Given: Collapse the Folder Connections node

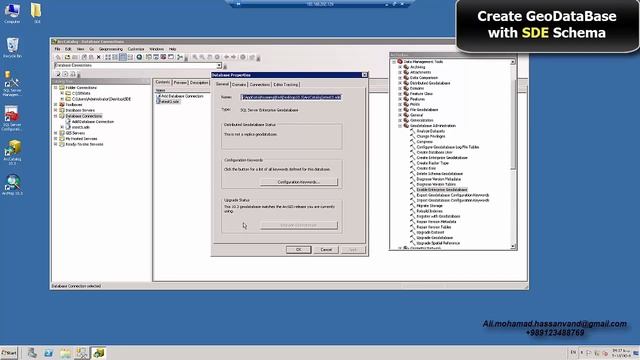Looking at the screenshot, I should click(56, 87).
